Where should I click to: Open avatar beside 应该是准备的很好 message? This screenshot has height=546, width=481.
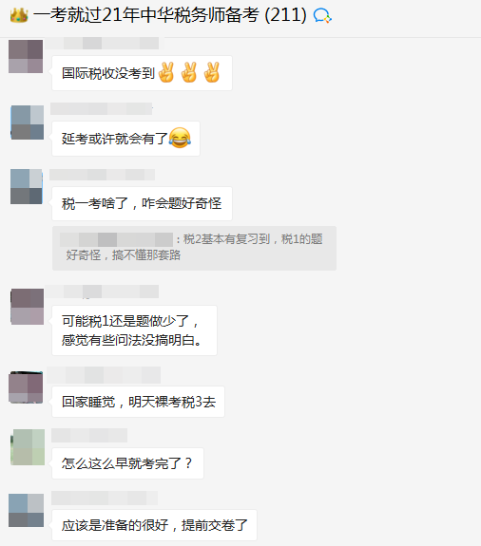[26, 510]
